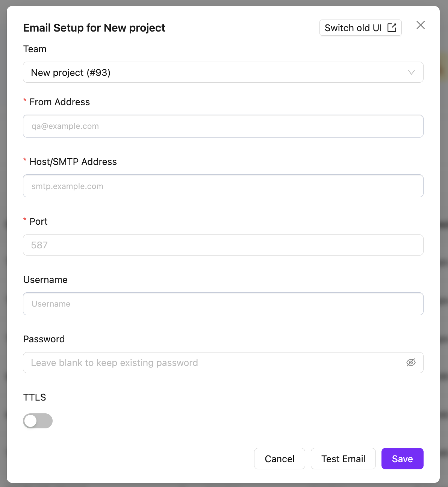Enable the TTLS switch
Screen dimensions: 448x487
click(38, 421)
